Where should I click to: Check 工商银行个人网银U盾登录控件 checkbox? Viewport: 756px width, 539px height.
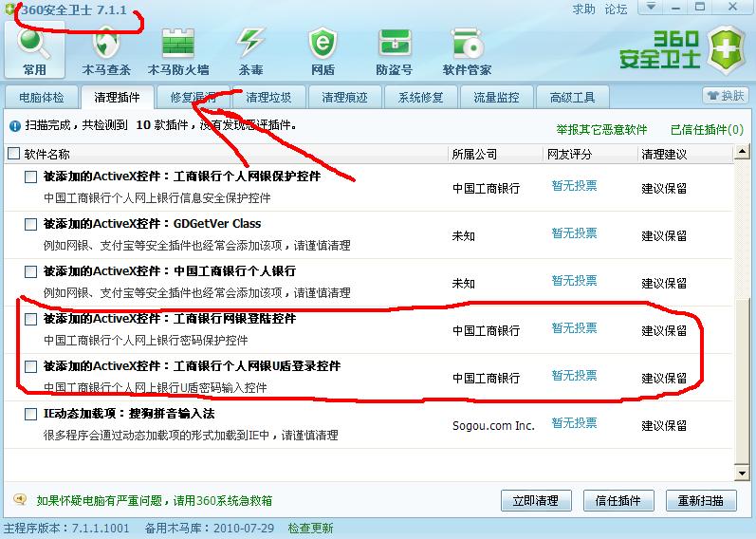(x=31, y=366)
